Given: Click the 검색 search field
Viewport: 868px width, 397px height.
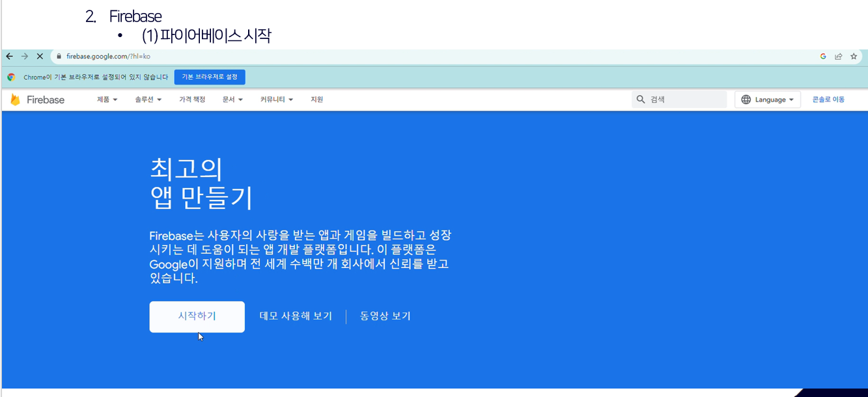Looking at the screenshot, I should pos(679,100).
